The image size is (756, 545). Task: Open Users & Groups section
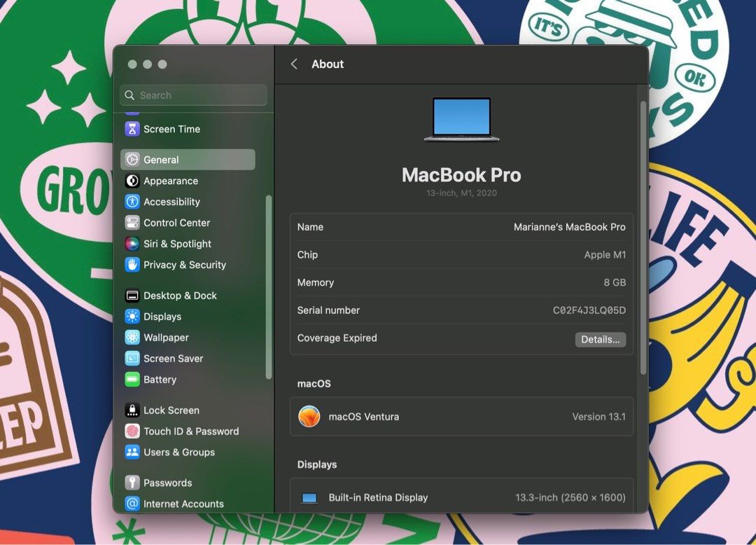pos(178,453)
